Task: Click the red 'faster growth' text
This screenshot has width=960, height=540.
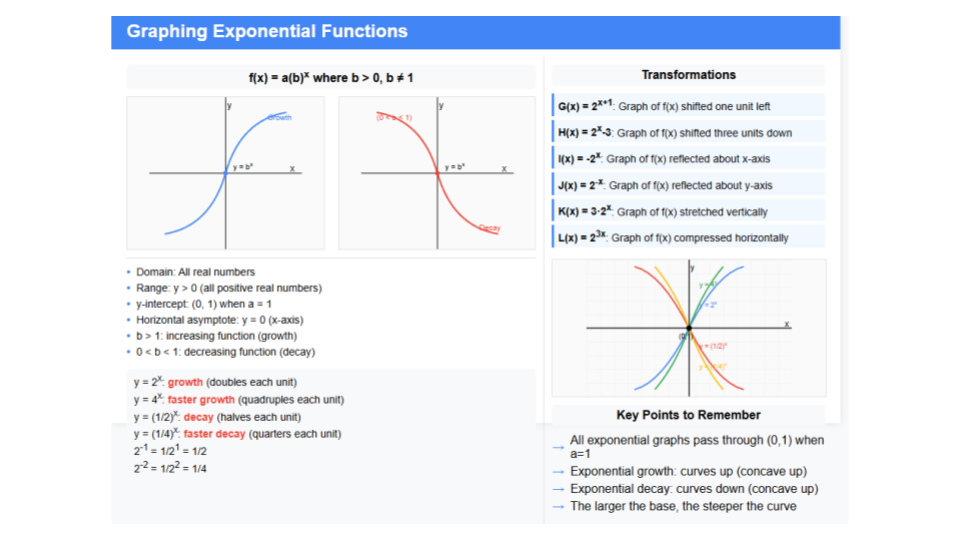Action: (201, 400)
